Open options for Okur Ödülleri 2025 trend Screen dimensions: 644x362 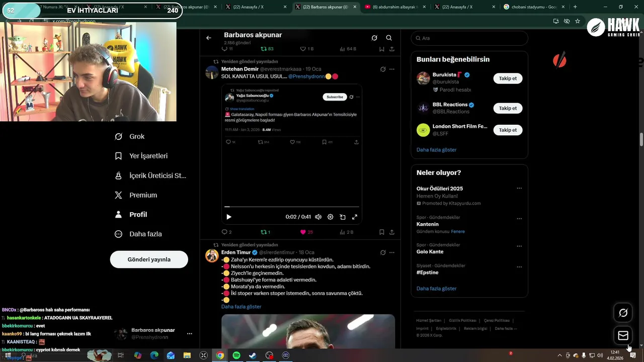(x=519, y=189)
